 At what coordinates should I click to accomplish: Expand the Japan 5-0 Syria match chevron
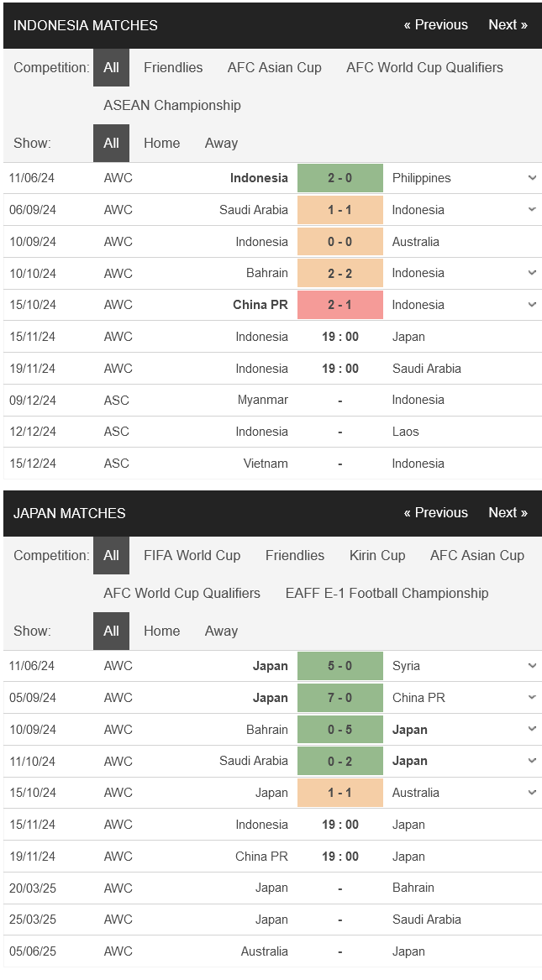click(x=532, y=666)
